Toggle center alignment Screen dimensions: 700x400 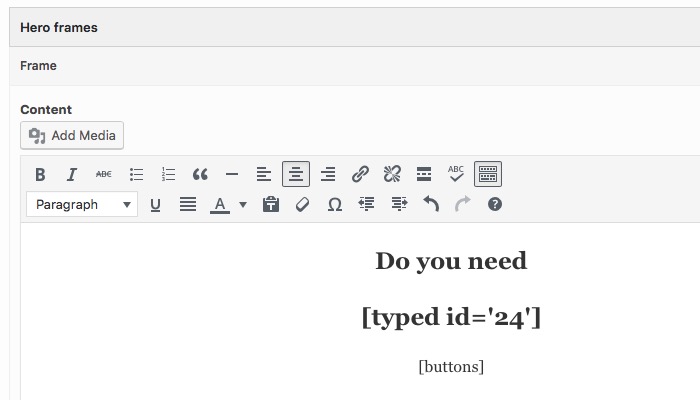(296, 174)
